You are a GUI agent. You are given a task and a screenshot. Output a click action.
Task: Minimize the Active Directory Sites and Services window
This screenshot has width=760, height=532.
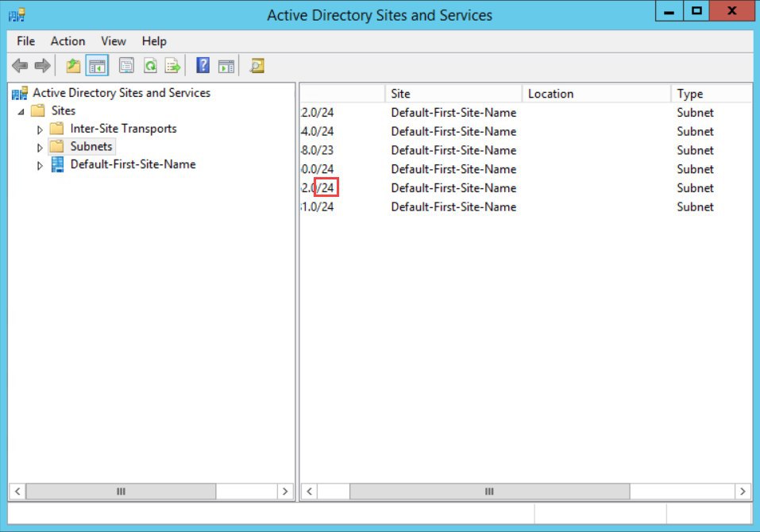(x=669, y=10)
